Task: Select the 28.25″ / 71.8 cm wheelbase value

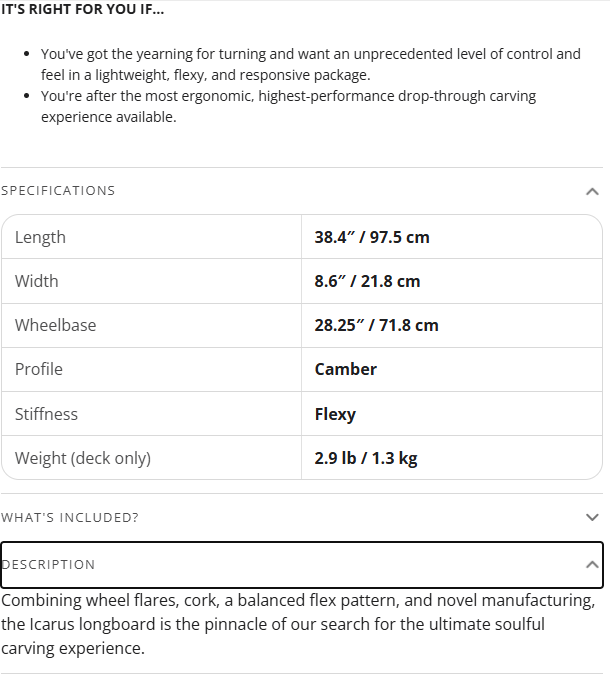Action: point(376,325)
